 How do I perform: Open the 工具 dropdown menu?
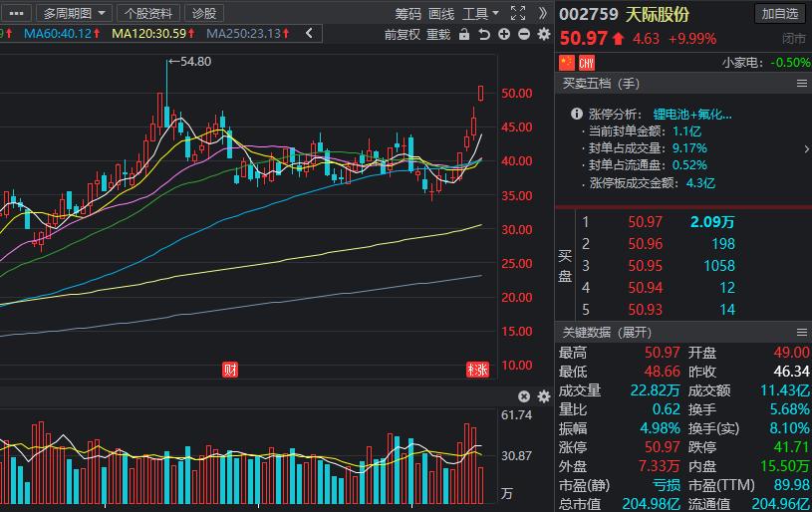coord(480,14)
